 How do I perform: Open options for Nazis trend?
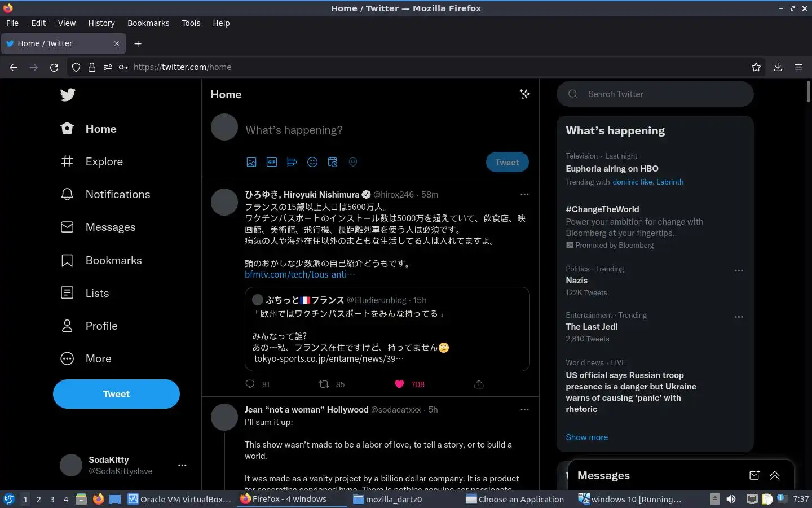pos(739,270)
